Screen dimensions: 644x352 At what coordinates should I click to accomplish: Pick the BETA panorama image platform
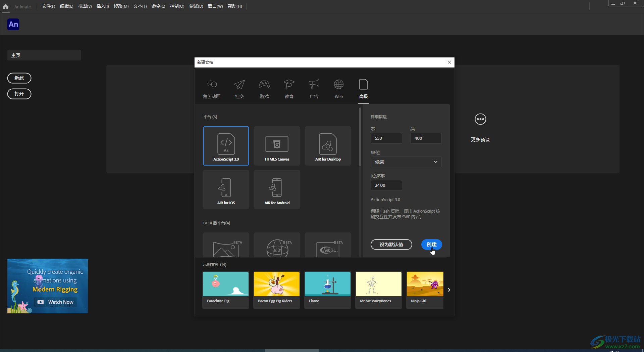coord(226,245)
